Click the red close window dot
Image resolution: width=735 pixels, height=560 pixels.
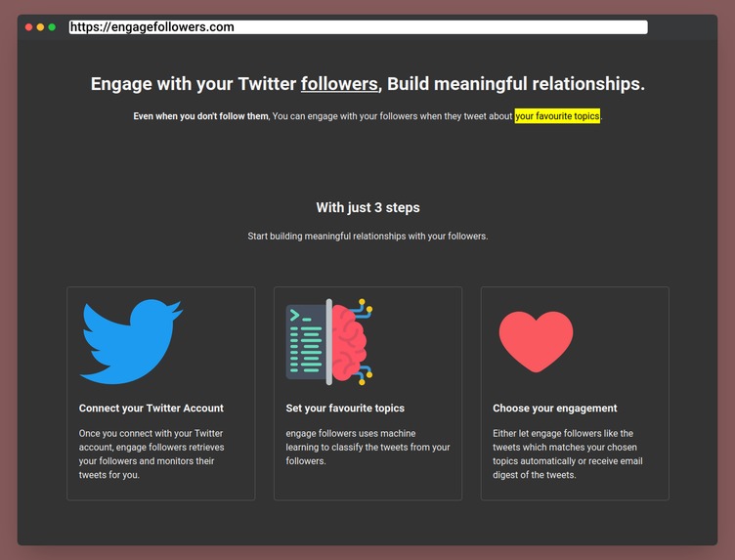tap(28, 27)
